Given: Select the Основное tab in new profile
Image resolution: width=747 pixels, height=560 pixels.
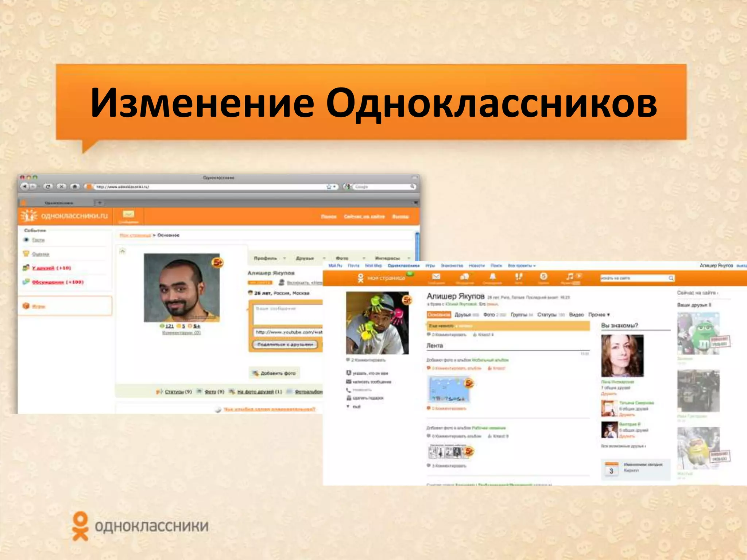Looking at the screenshot, I should (439, 315).
